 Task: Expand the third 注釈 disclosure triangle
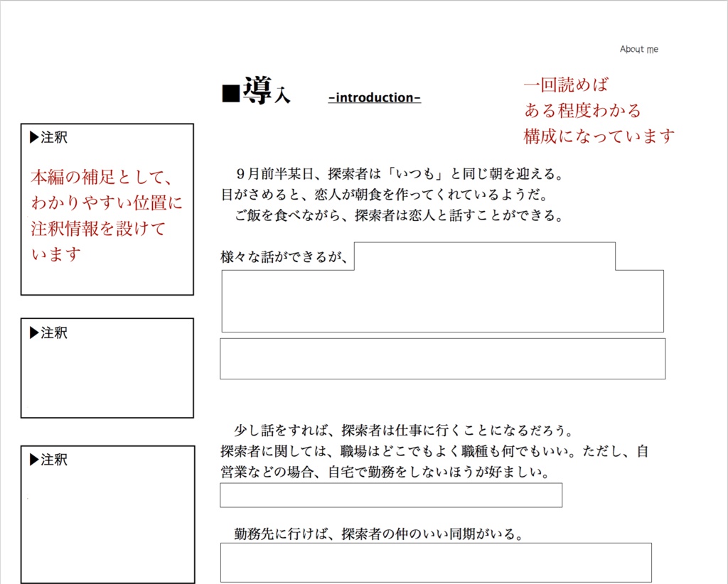tap(31, 460)
